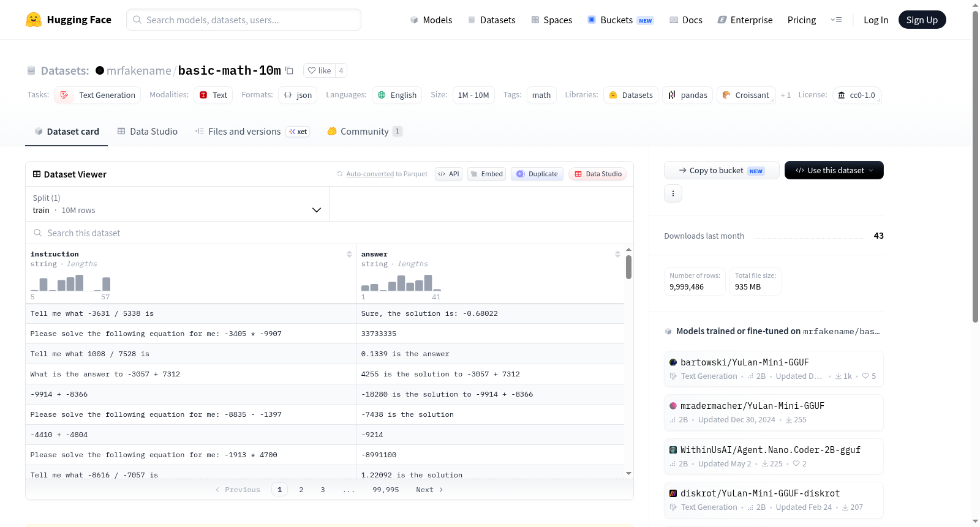The height and width of the screenshot is (527, 980).
Task: Click the Croissant library tag
Action: tap(746, 95)
